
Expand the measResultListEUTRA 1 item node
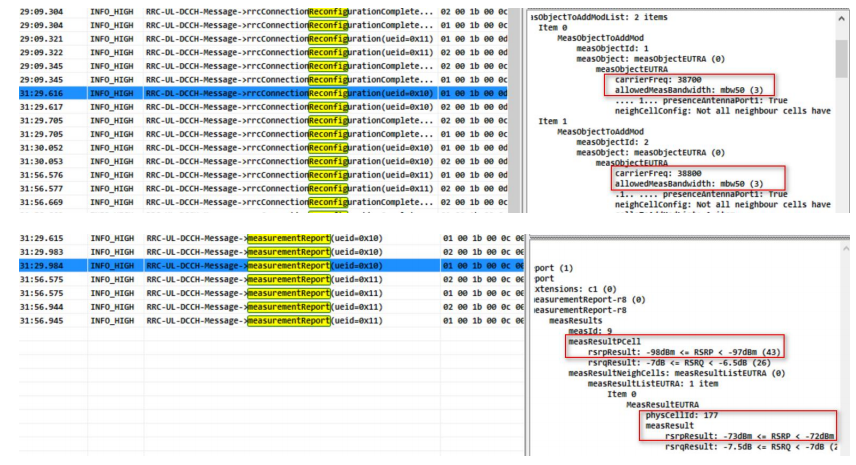pos(661,382)
